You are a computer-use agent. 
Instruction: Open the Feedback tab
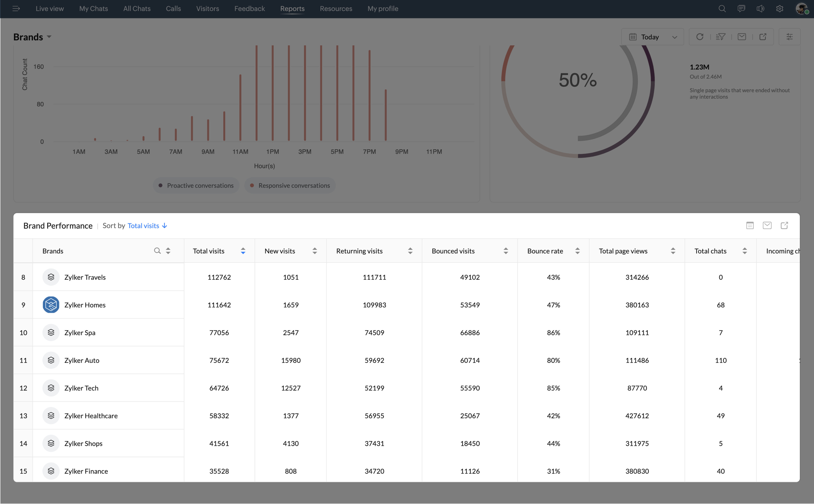point(249,9)
